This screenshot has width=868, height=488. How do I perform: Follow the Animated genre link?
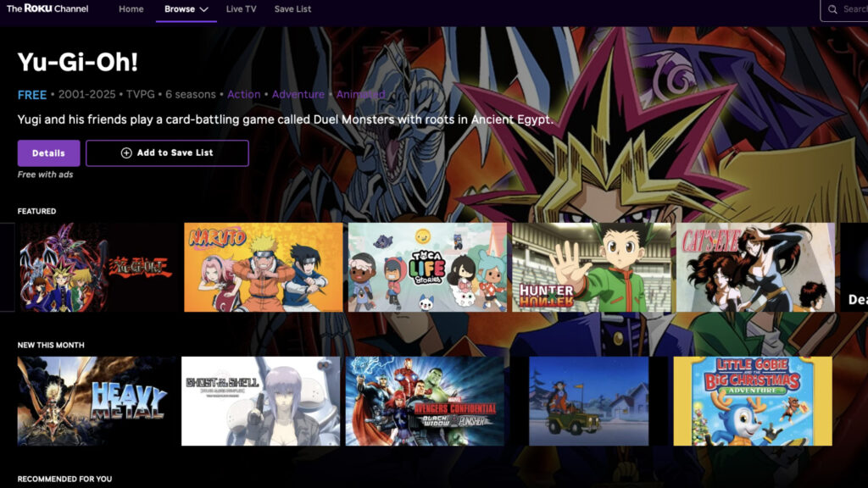click(360, 95)
